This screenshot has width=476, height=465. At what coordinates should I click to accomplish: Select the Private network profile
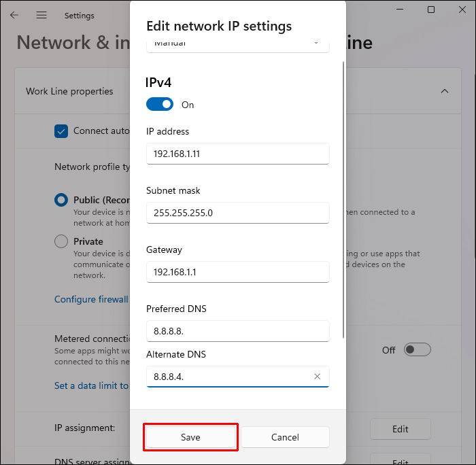tap(61, 241)
